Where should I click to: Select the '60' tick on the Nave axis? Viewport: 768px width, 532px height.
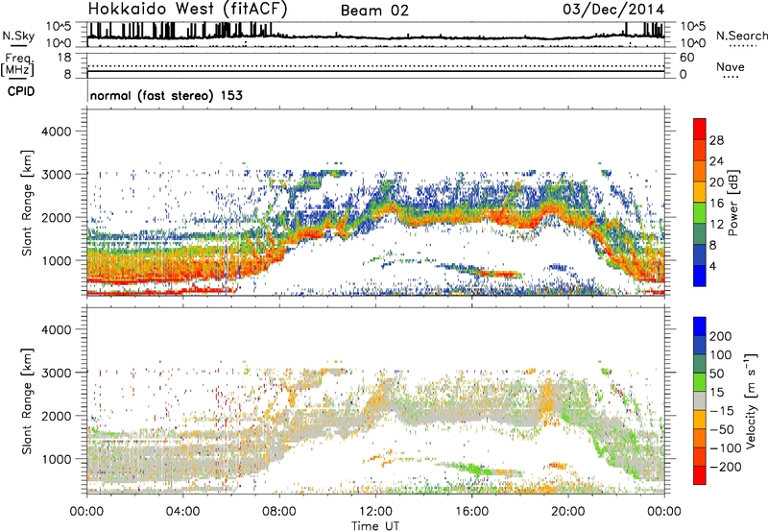tap(686, 58)
